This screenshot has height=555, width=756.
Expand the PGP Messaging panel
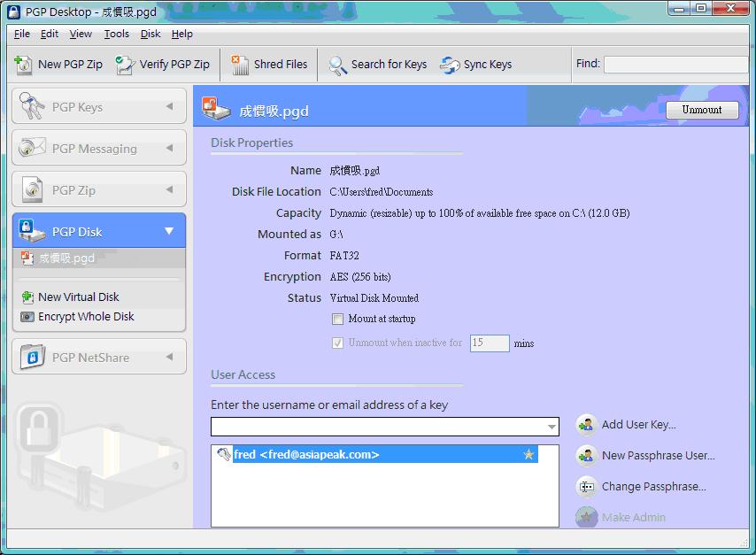click(169, 149)
